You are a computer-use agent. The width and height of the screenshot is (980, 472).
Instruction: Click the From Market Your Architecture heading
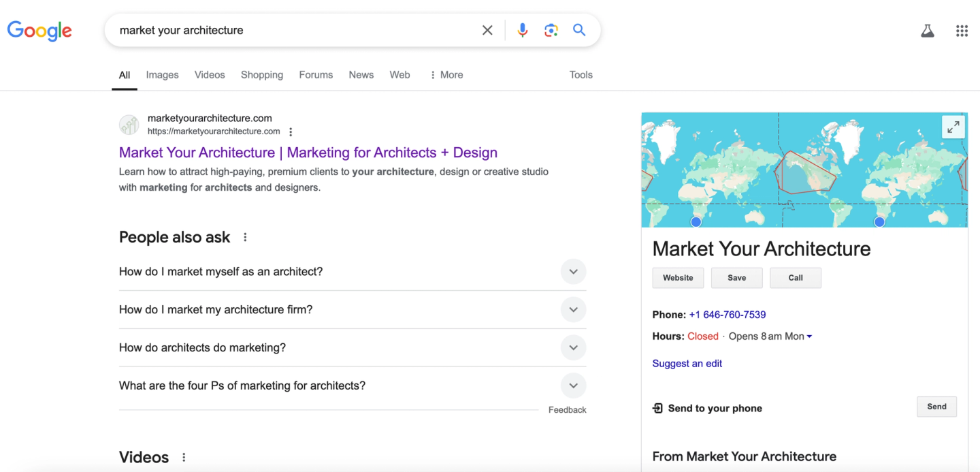(745, 456)
